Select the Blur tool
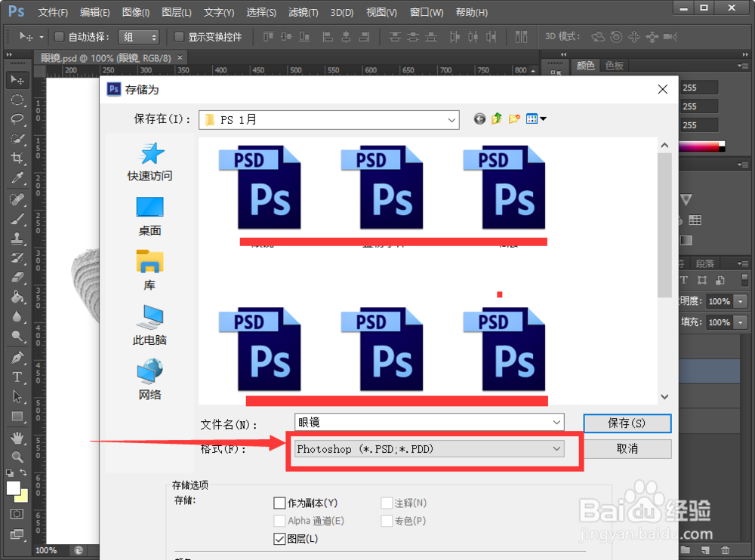The height and width of the screenshot is (560, 755). coord(17,316)
